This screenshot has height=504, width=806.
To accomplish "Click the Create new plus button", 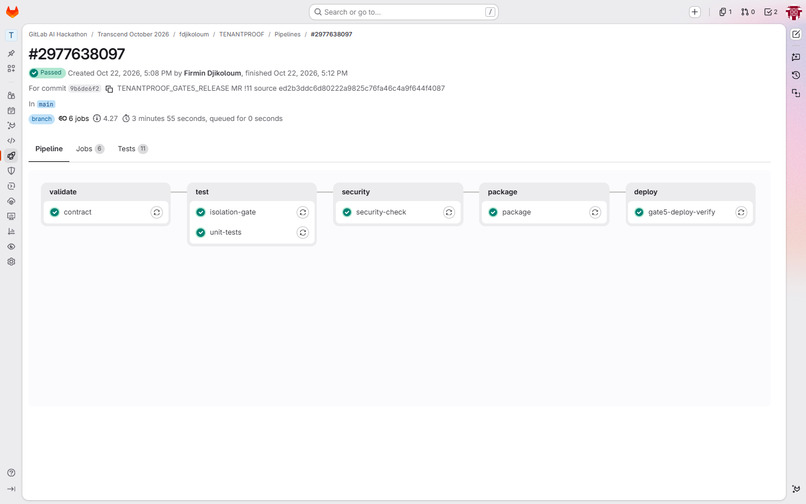I will (x=694, y=12).
